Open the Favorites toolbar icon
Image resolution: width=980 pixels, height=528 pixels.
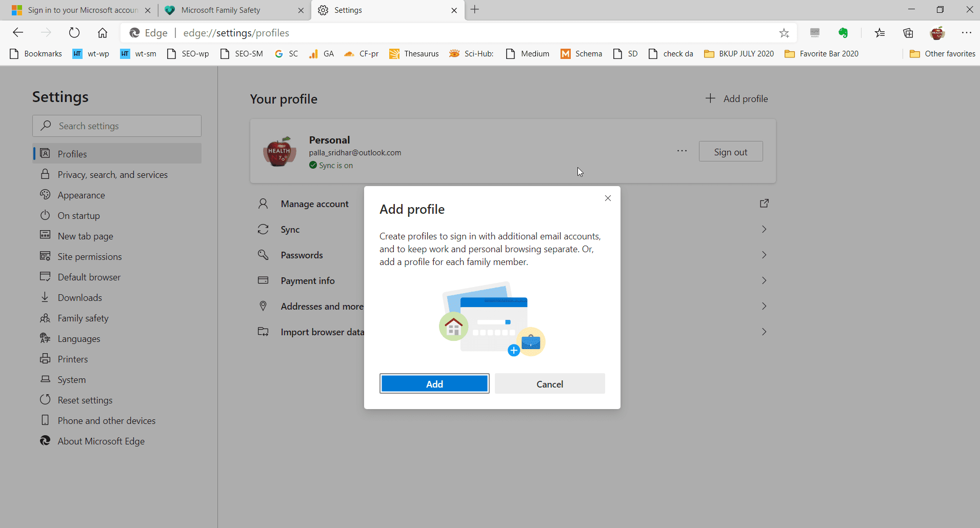pyautogui.click(x=881, y=32)
